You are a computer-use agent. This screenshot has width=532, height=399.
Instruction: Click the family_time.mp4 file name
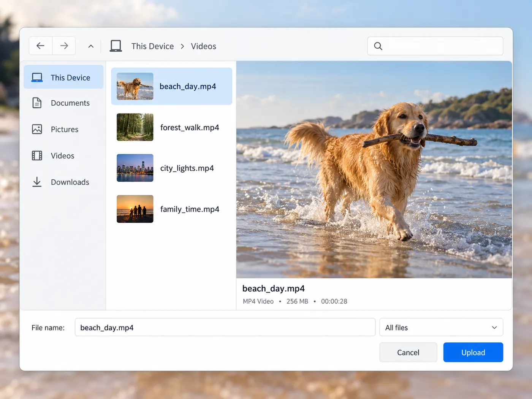(190, 209)
